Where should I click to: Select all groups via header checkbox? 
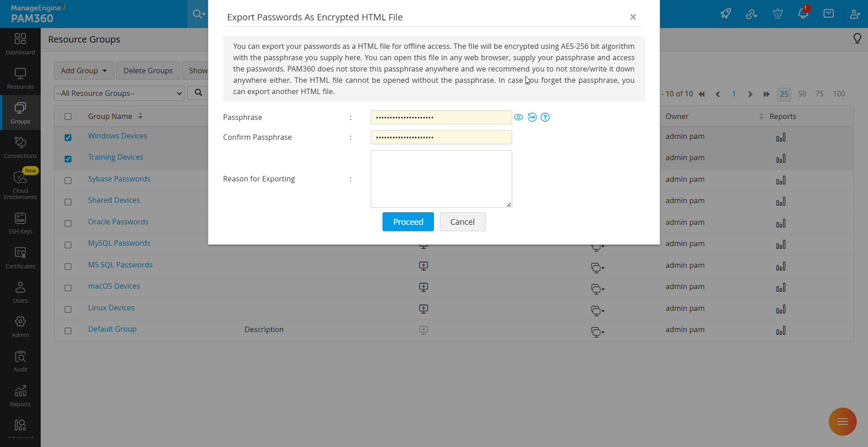[68, 116]
